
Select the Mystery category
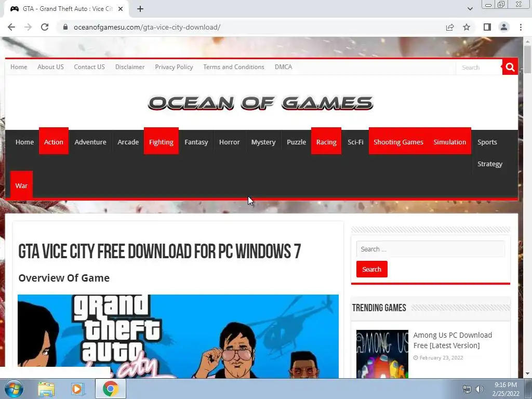(x=263, y=142)
